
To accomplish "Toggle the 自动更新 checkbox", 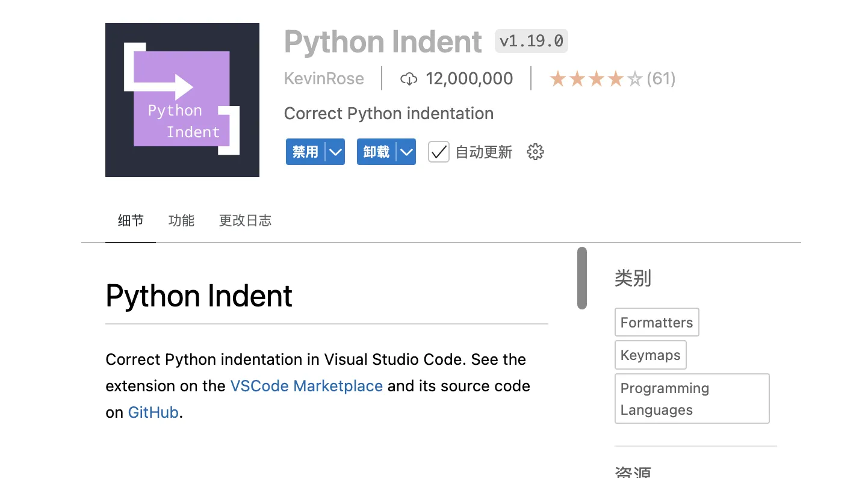I will coord(438,152).
